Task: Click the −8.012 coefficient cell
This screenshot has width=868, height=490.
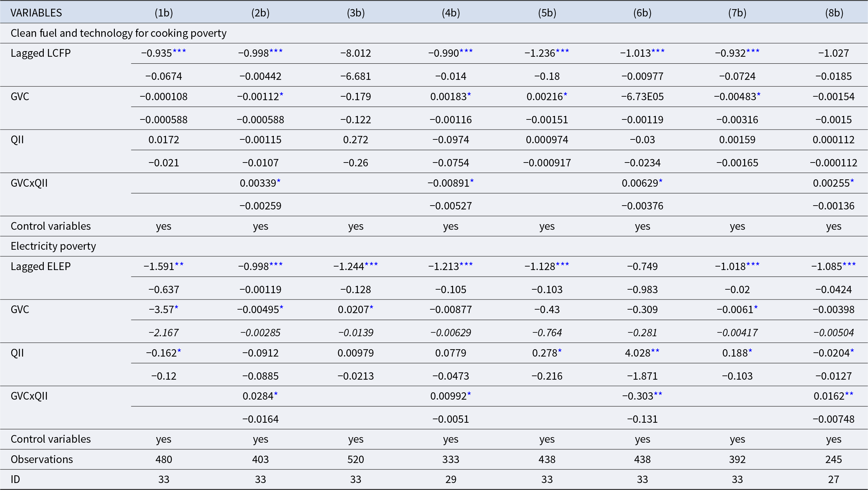Action: (355, 53)
